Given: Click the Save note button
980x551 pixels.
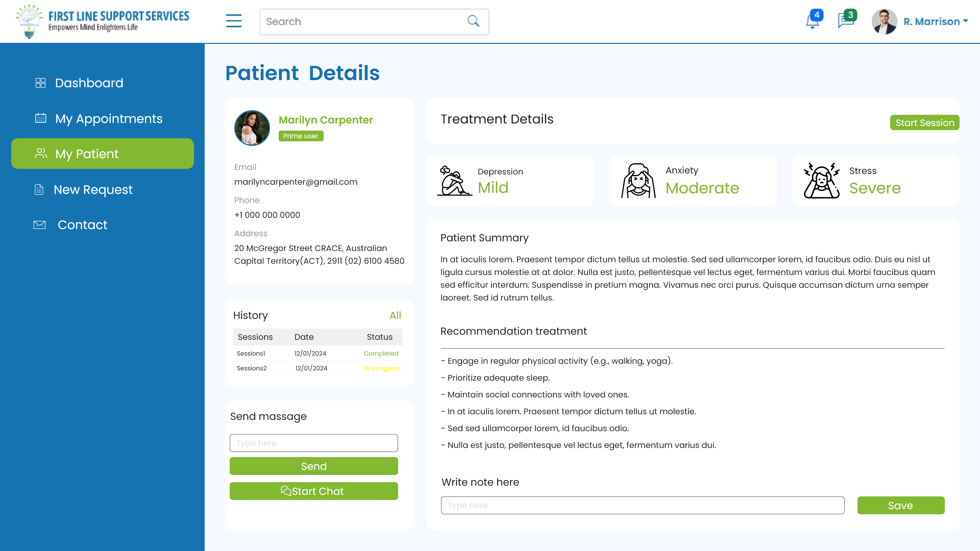Looking at the screenshot, I should click(x=901, y=505).
